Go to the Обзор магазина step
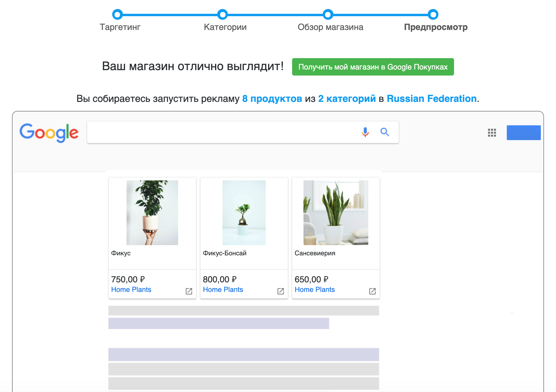The height and width of the screenshot is (392, 556). pos(330,27)
